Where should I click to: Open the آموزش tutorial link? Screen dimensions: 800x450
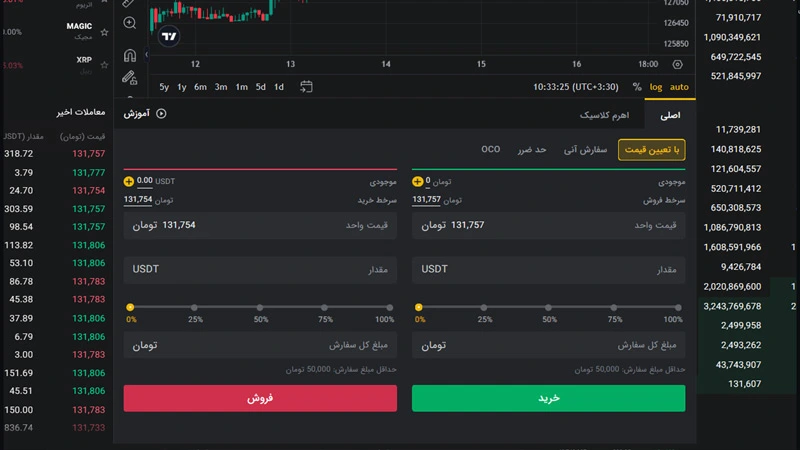pos(137,113)
